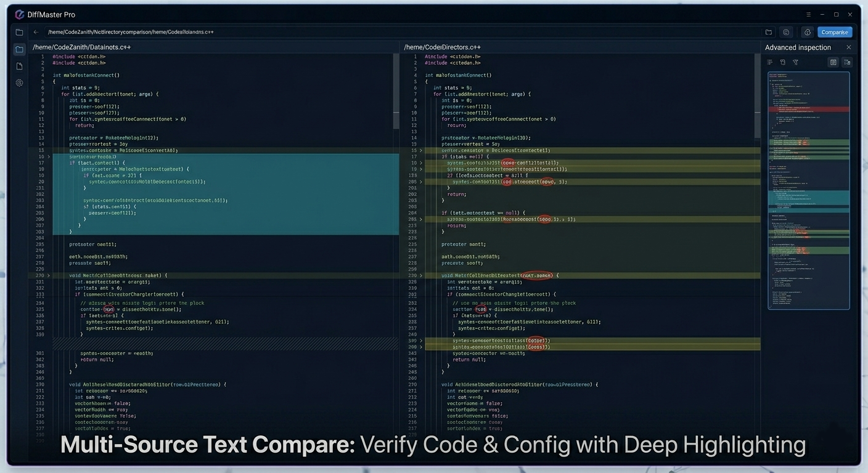868x473 pixels.
Task: Click the sync icon left of Comparise
Action: (x=808, y=32)
